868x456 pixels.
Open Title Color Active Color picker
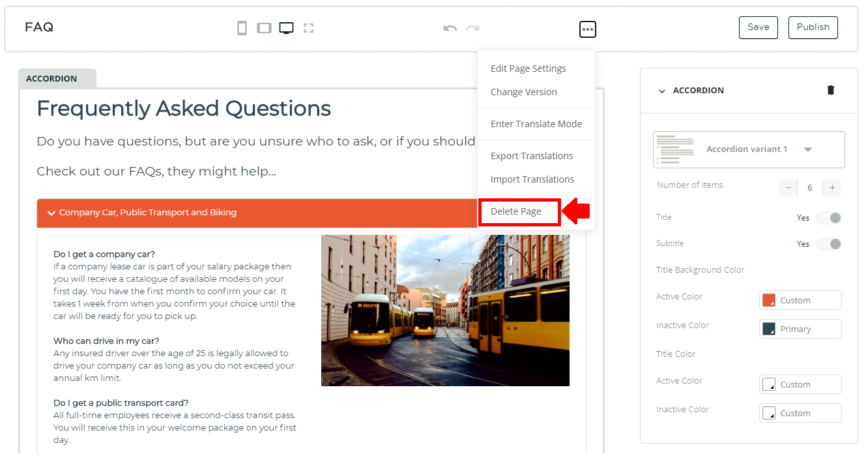[x=800, y=384]
